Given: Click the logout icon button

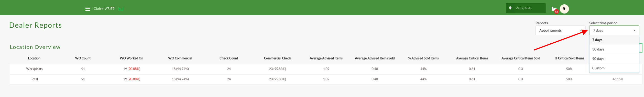Looking at the screenshot, I should [564, 9].
